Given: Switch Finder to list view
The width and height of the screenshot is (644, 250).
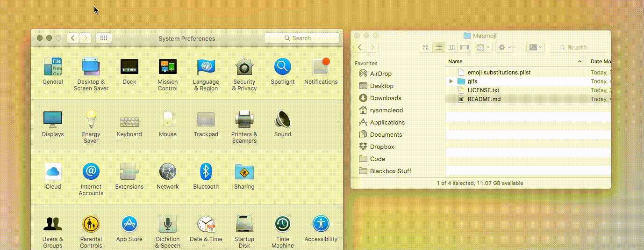Looking at the screenshot, I should coord(438,47).
